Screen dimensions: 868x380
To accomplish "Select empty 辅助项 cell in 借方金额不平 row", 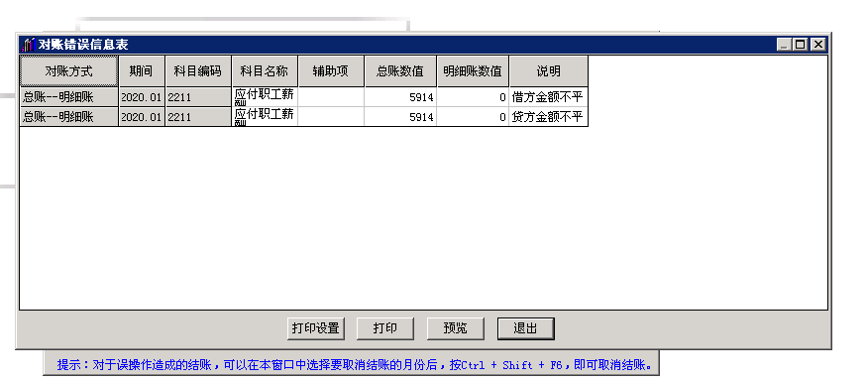I will 331,97.
